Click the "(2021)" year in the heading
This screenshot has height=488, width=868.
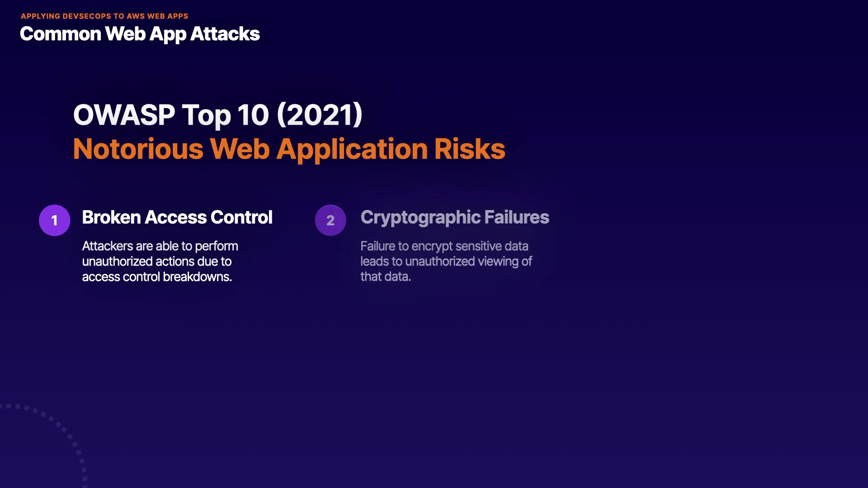320,115
